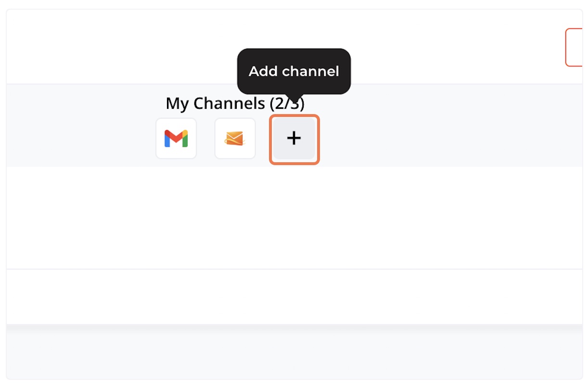Switch to the Hotmail envelope channel
Screen dimensions: 588x387
pyautogui.click(x=235, y=139)
